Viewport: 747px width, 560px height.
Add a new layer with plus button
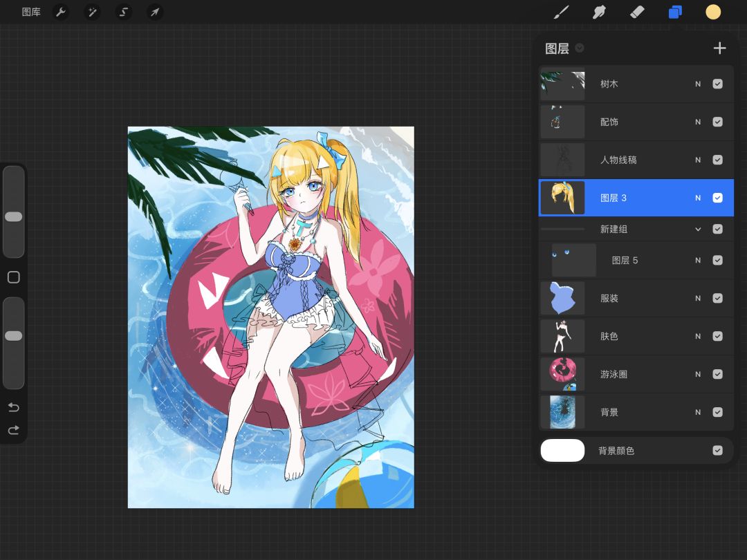719,48
